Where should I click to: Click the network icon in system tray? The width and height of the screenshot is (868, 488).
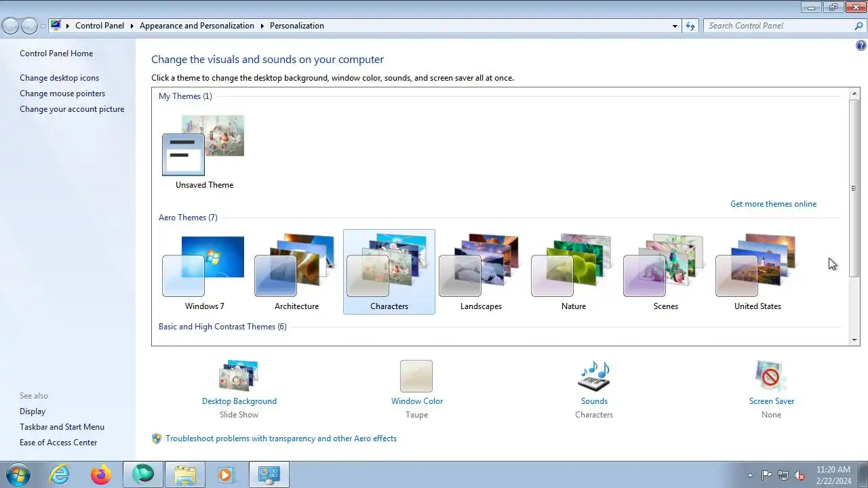tap(783, 475)
